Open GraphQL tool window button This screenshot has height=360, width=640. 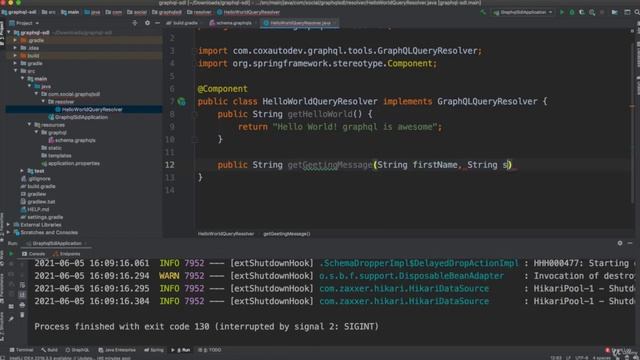tap(77, 350)
